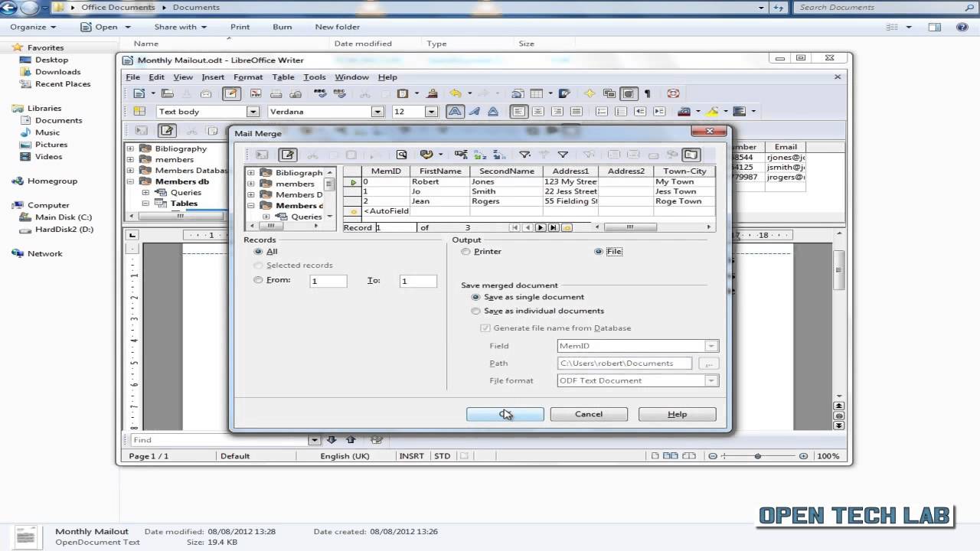Click Refresh icon in Mail Merge toolbar
Image resolution: width=980 pixels, height=551 pixels.
426,155
